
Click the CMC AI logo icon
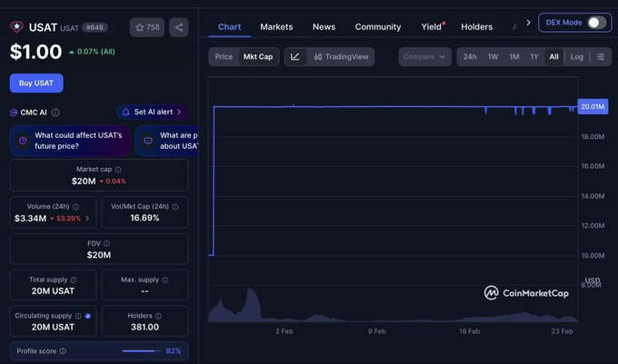point(14,113)
